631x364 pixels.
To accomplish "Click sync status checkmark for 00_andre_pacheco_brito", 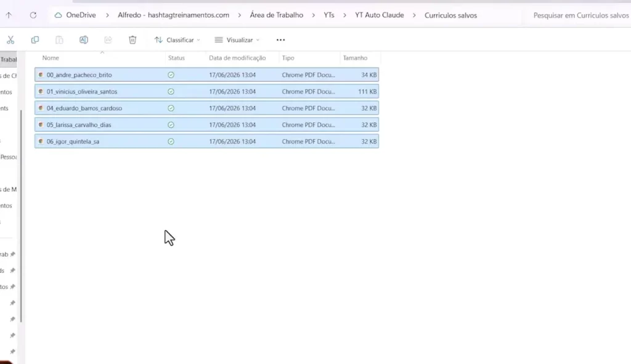I will click(x=171, y=75).
